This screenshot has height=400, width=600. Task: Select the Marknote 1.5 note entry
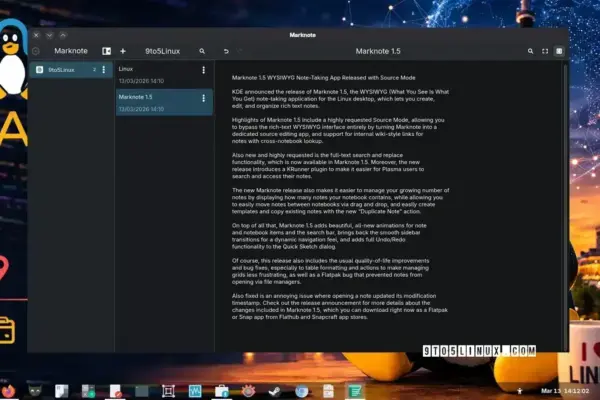pos(164,103)
